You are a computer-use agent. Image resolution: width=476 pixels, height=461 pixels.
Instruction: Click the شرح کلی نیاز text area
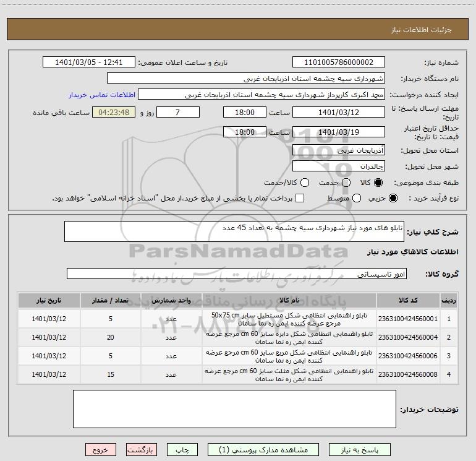pos(234,231)
